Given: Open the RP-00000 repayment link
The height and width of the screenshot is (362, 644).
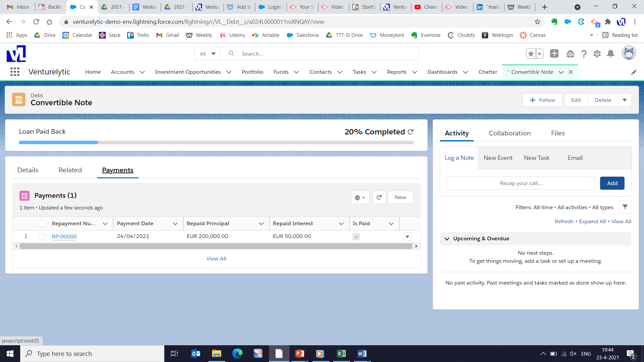Looking at the screenshot, I should [64, 237].
